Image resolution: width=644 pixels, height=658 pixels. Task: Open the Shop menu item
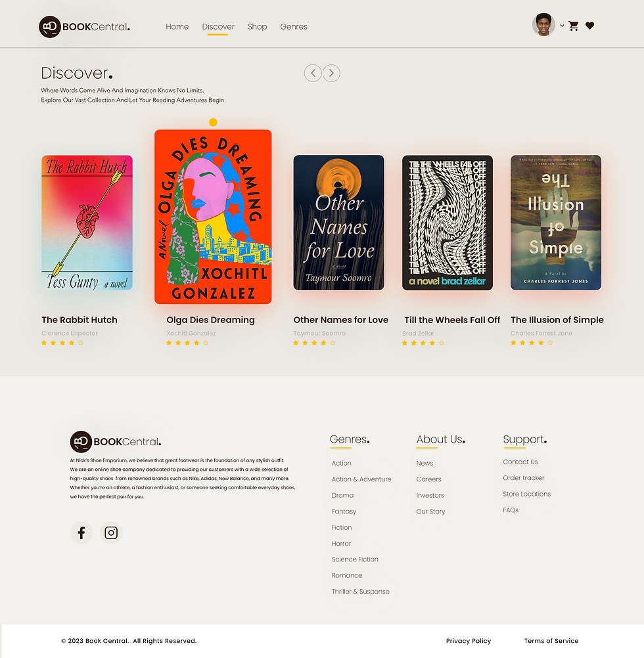(x=258, y=26)
